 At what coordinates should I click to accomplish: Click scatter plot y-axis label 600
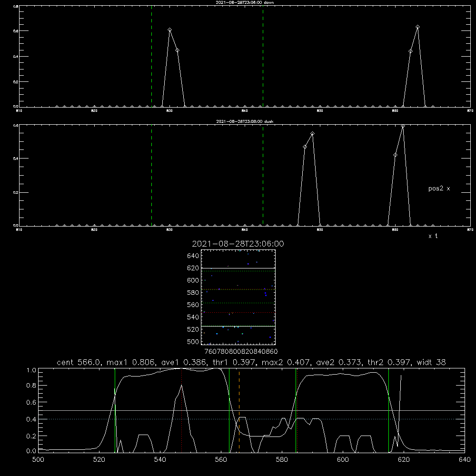tap(193, 280)
